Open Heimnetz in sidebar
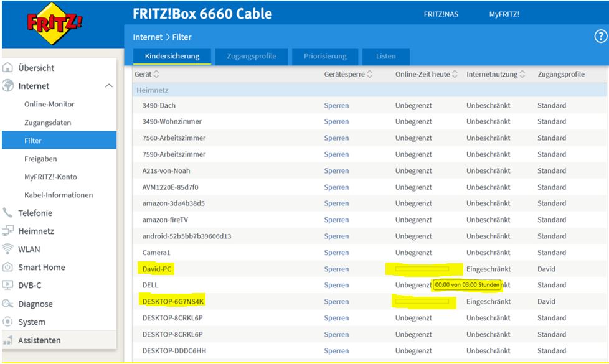609x364 pixels. (x=36, y=231)
